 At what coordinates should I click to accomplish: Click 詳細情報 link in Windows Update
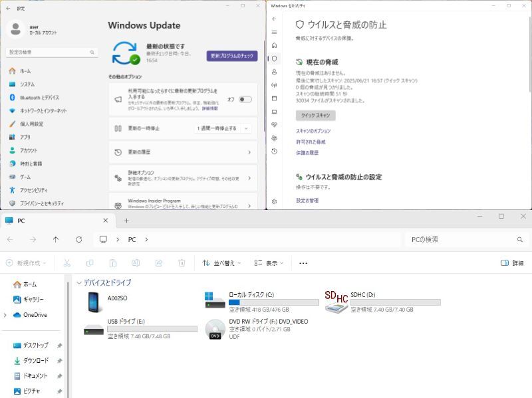pos(209,108)
